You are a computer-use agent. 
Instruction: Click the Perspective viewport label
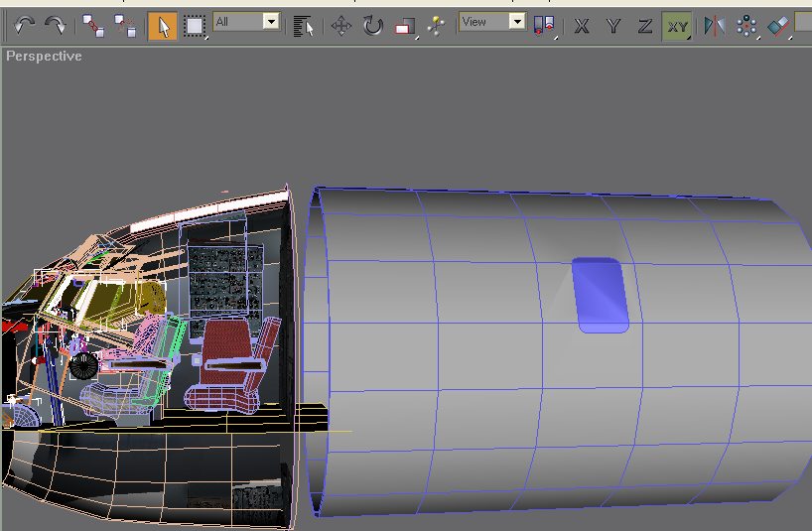click(44, 56)
